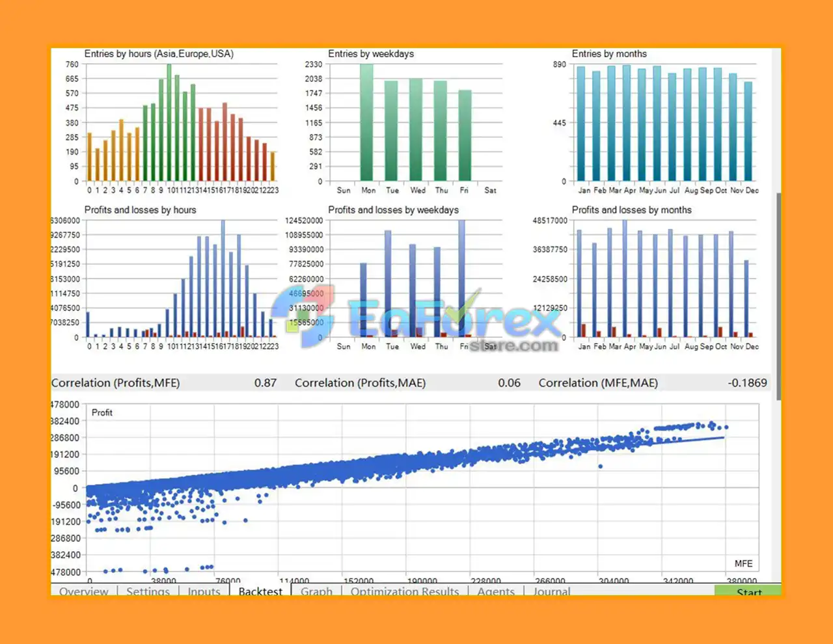Click the 'Correlation (MFE,MAE)' label
833x644 pixels.
point(598,383)
